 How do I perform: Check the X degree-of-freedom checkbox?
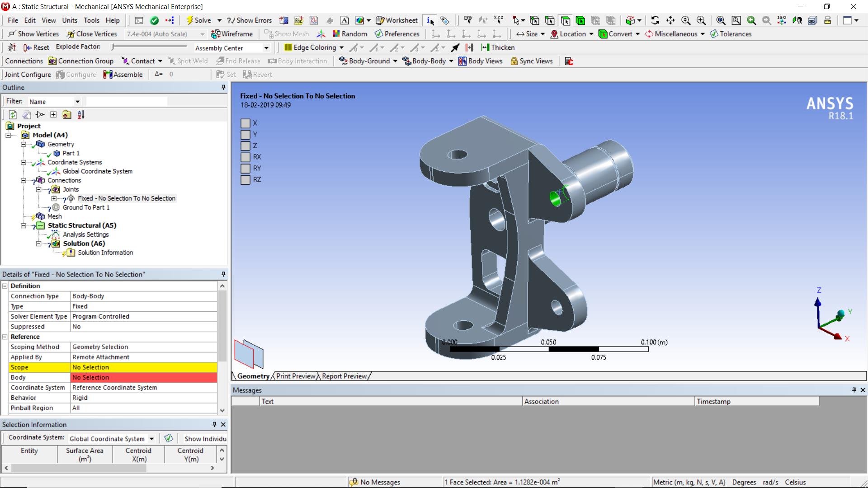(x=245, y=123)
